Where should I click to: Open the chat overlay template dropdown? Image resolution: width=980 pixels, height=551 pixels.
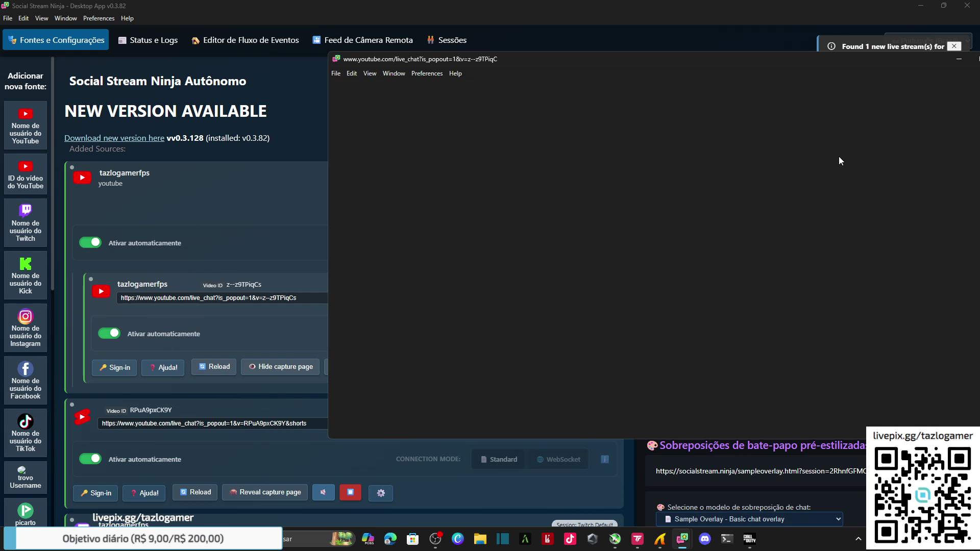pyautogui.click(x=749, y=519)
